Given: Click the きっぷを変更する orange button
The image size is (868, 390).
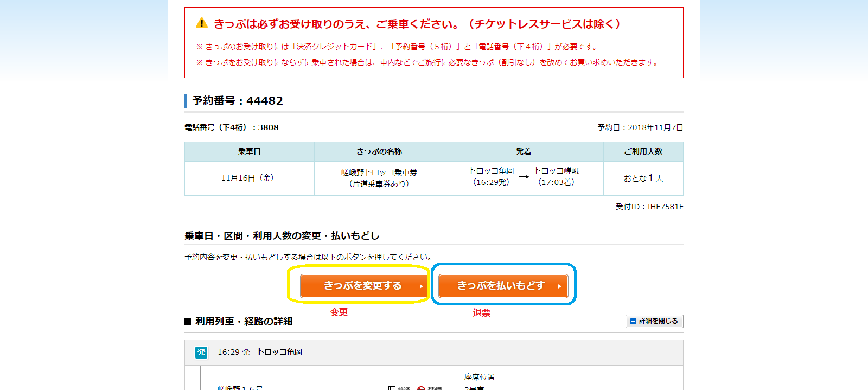Looking at the screenshot, I should click(363, 286).
